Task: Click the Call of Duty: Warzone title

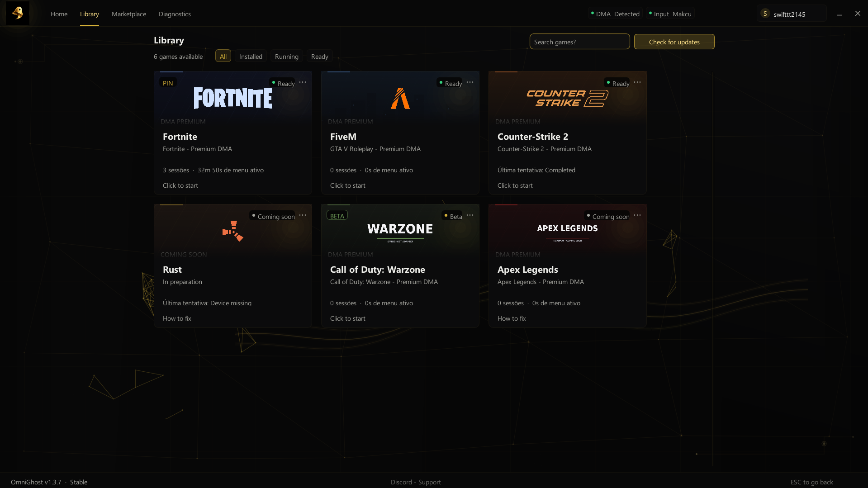Action: coord(378,270)
